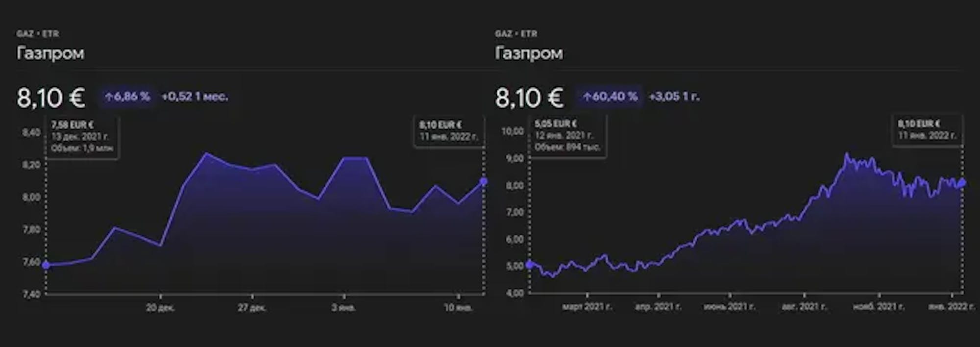The image size is (980, 347).
Task: Click the 'март 2021 г.' axis label
Action: 587,307
